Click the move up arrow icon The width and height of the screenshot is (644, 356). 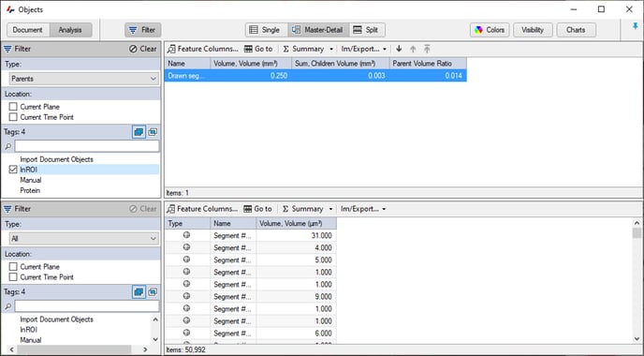point(413,49)
